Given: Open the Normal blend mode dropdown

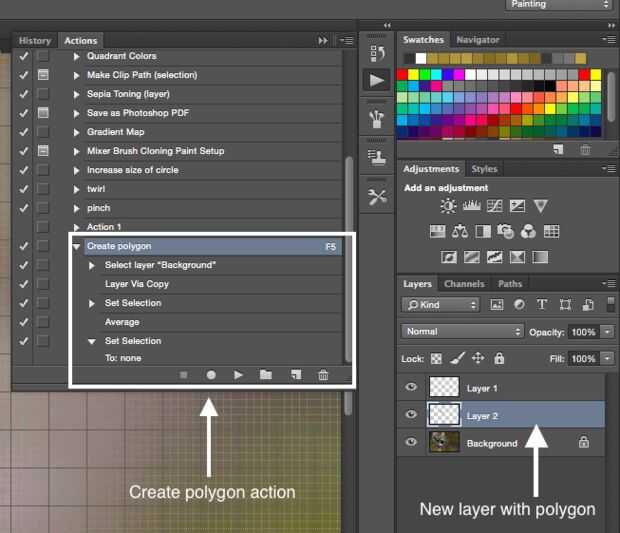Looking at the screenshot, I should [462, 331].
